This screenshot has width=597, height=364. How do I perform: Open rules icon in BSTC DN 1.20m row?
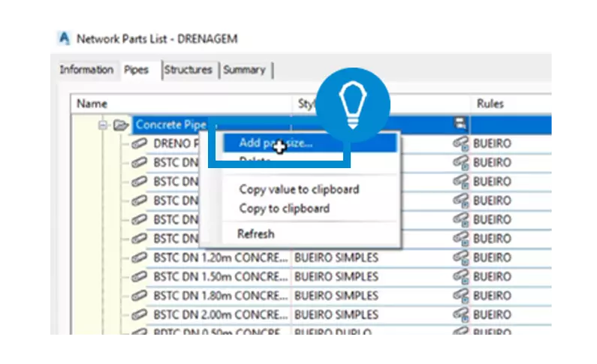pyautogui.click(x=460, y=258)
